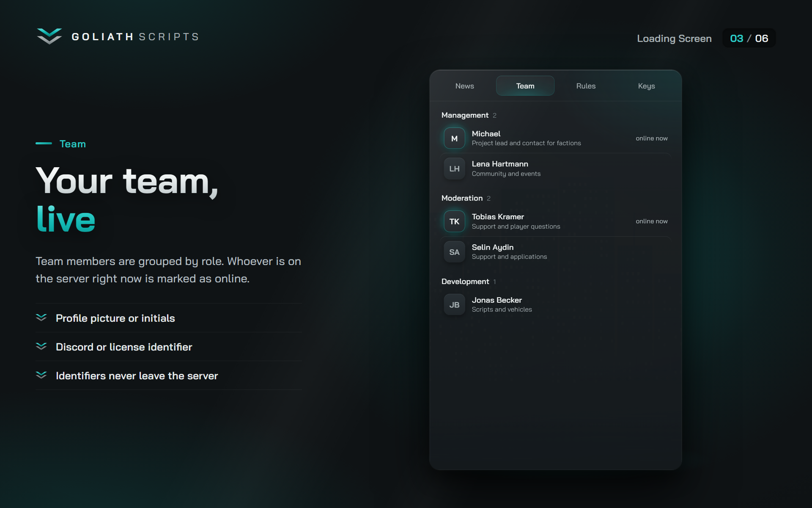Switch to the News tab

tap(464, 86)
